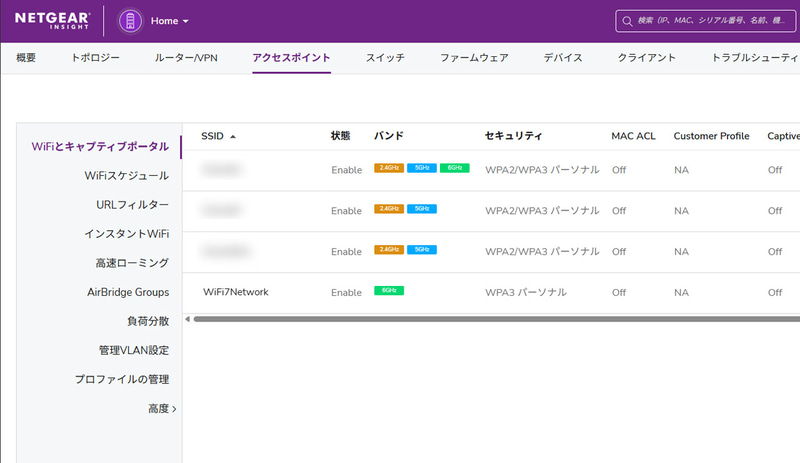Click the 状態 column header
The width and height of the screenshot is (800, 463).
pyautogui.click(x=340, y=136)
